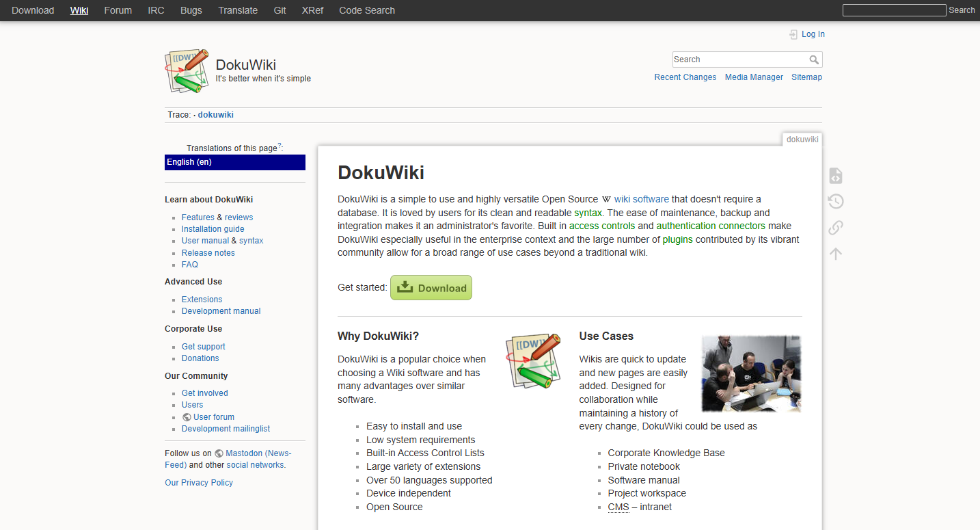Open the Get involved link

[204, 393]
